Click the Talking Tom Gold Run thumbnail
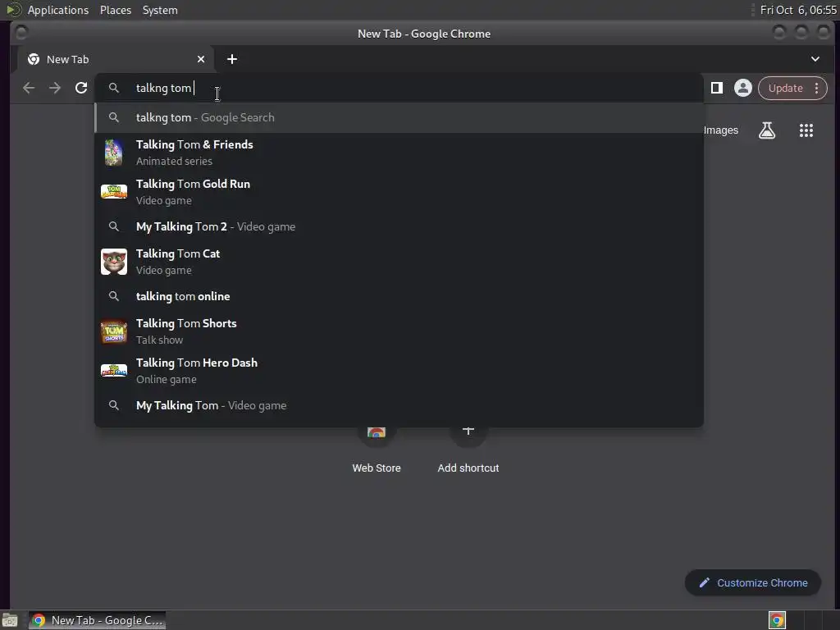Viewport: 840px width, 630px height. click(113, 192)
